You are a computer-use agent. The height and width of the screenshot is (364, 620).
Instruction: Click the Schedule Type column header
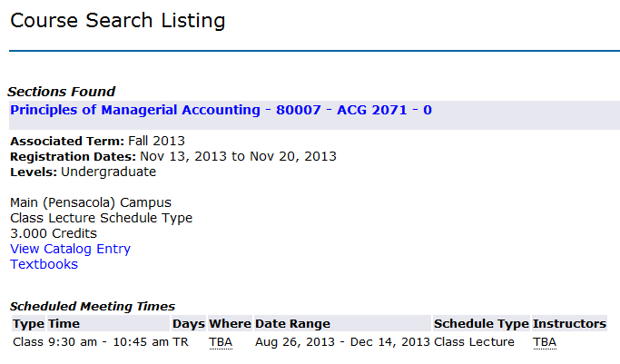481,324
